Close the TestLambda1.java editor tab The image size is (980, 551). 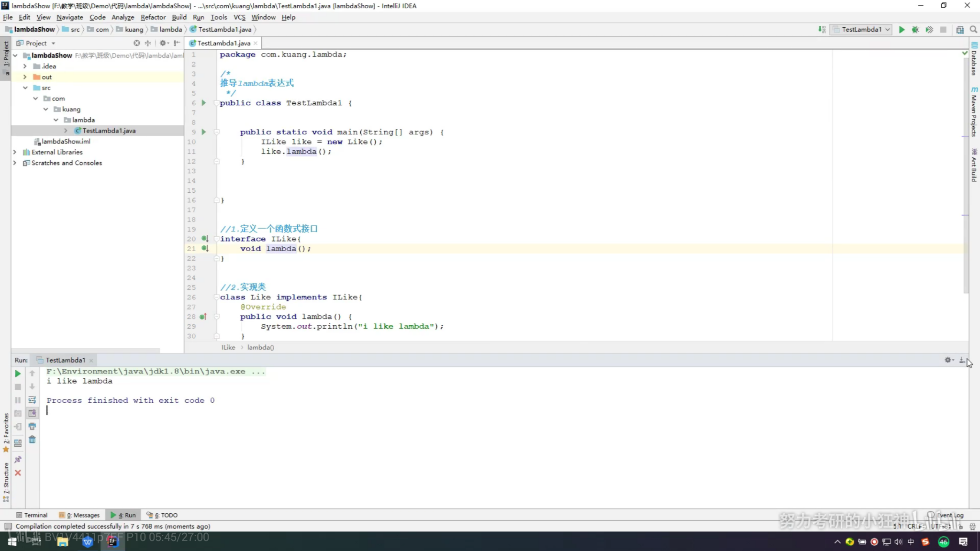coord(256,43)
